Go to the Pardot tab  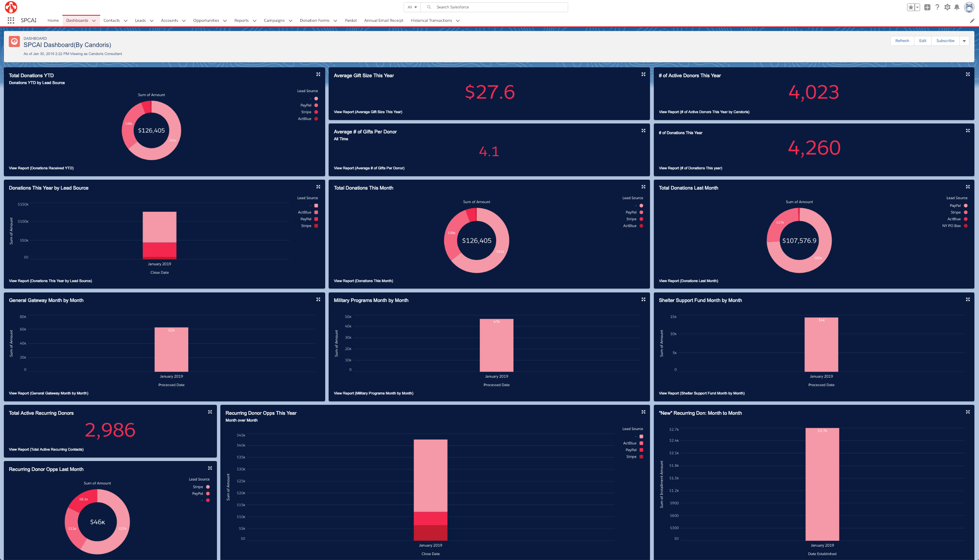[x=350, y=21]
